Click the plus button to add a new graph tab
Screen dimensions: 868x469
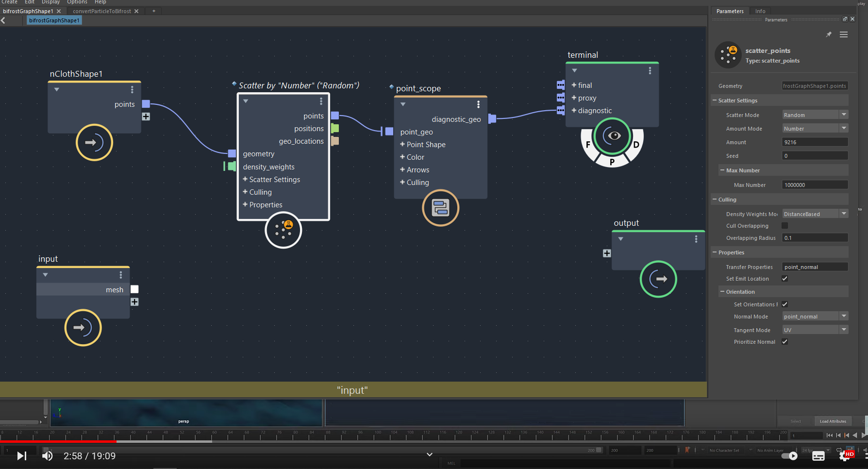point(153,11)
